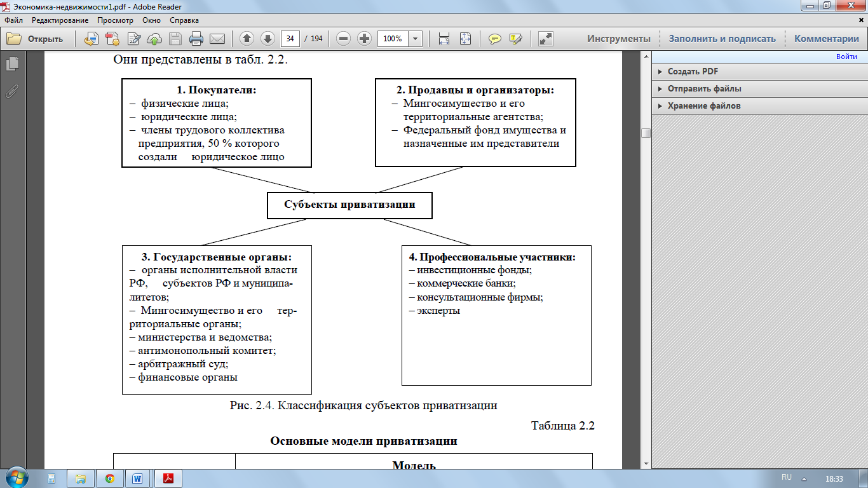
Task: Zoom out with the minus button
Action: coord(344,39)
